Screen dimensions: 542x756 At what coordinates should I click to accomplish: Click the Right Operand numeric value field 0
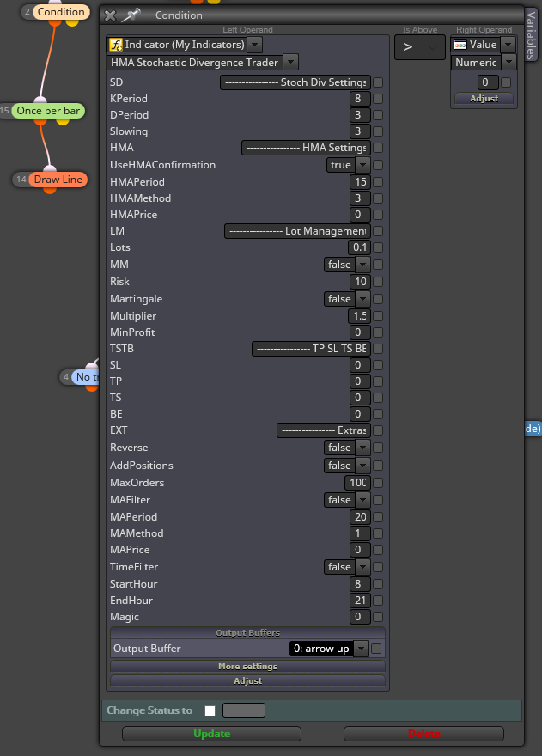coord(488,82)
